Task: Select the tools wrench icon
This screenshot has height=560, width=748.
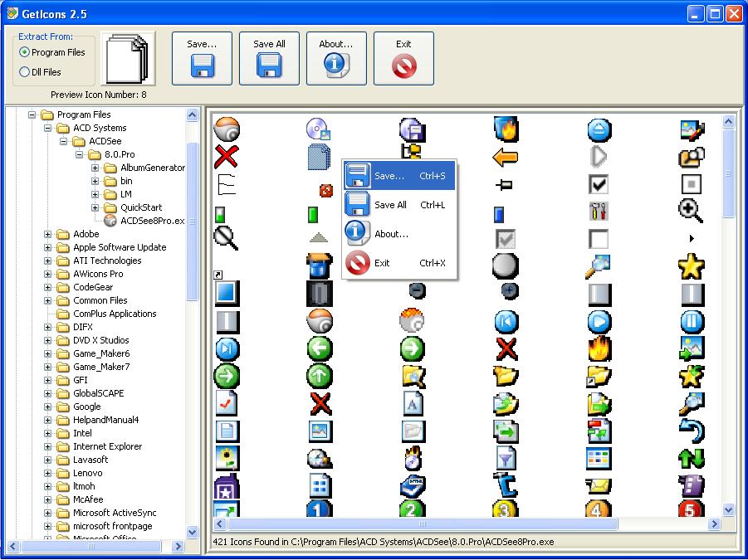Action: coord(599,211)
